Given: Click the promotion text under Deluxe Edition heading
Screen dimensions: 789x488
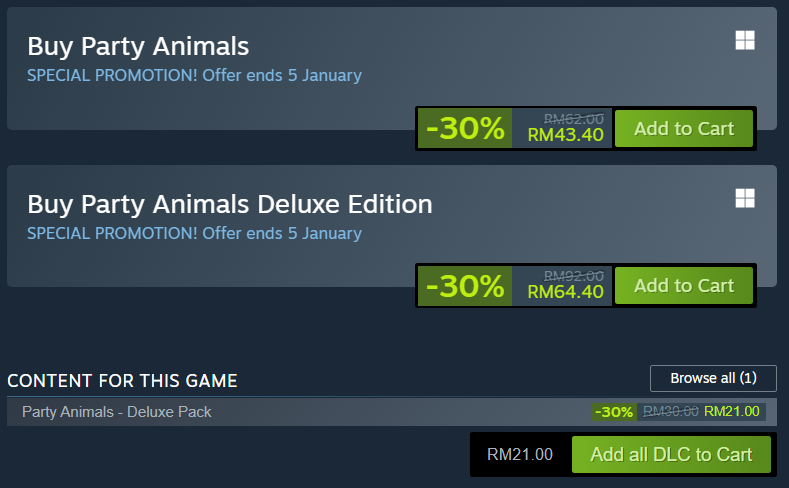Looking at the screenshot, I should coord(194,233).
